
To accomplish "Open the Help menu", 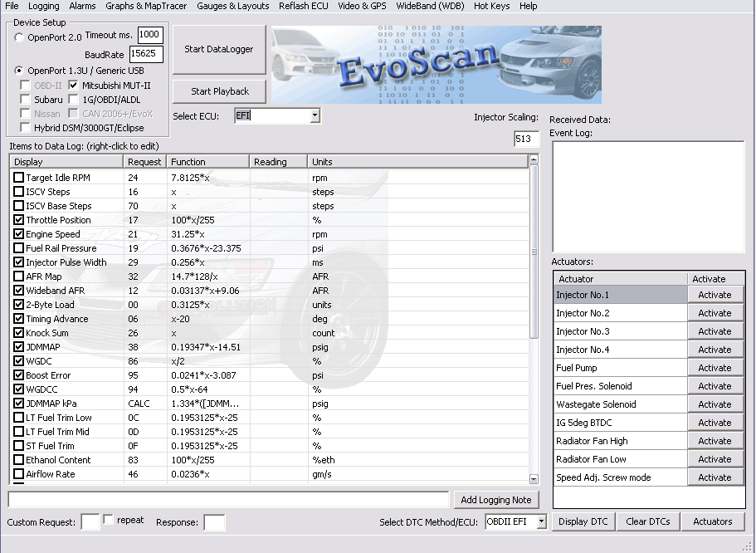I will (x=529, y=6).
